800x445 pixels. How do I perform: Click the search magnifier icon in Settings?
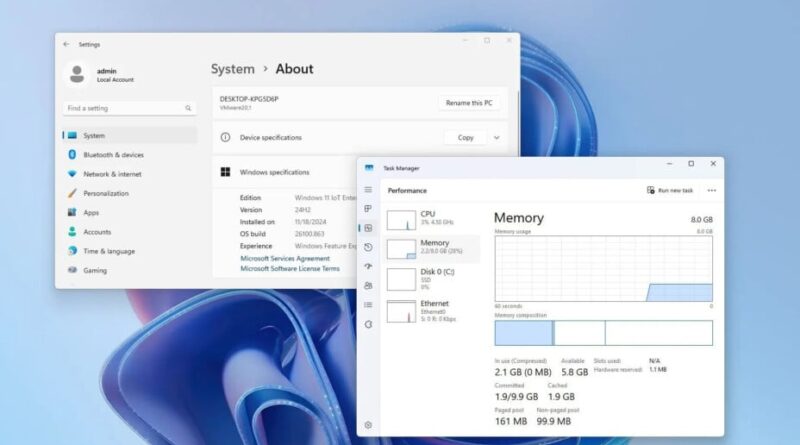(x=188, y=108)
